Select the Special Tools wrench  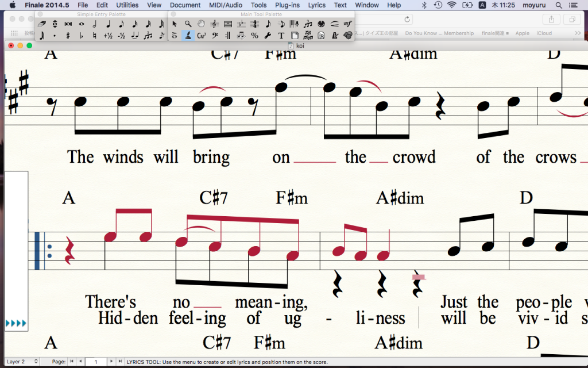[268, 36]
